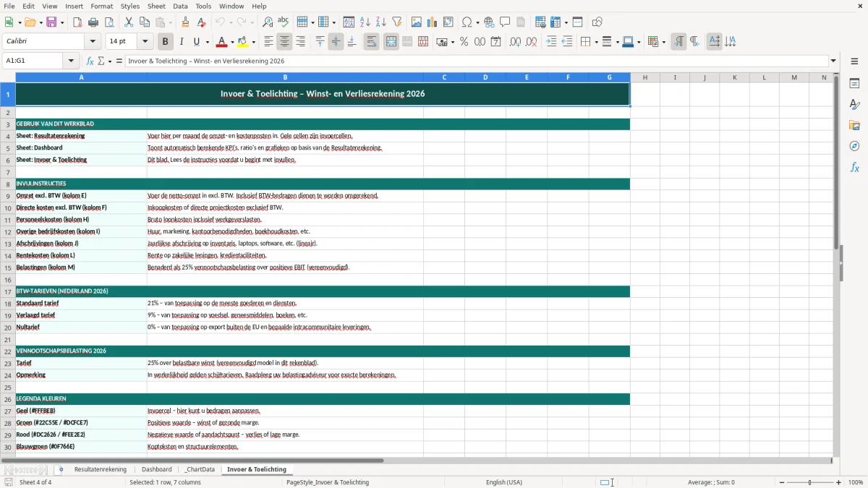The width and height of the screenshot is (868, 488).
Task: Open the Borders dropdown arrow
Action: coord(595,42)
